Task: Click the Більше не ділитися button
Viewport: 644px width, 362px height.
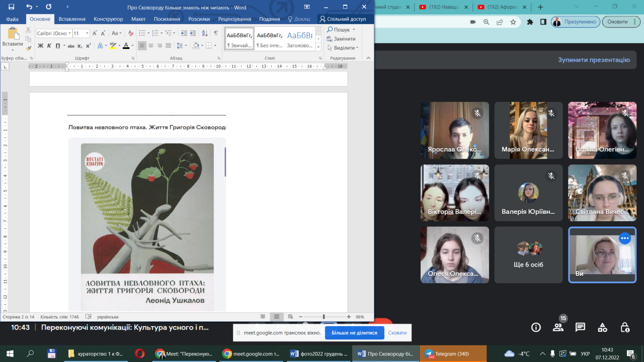Action: click(354, 333)
